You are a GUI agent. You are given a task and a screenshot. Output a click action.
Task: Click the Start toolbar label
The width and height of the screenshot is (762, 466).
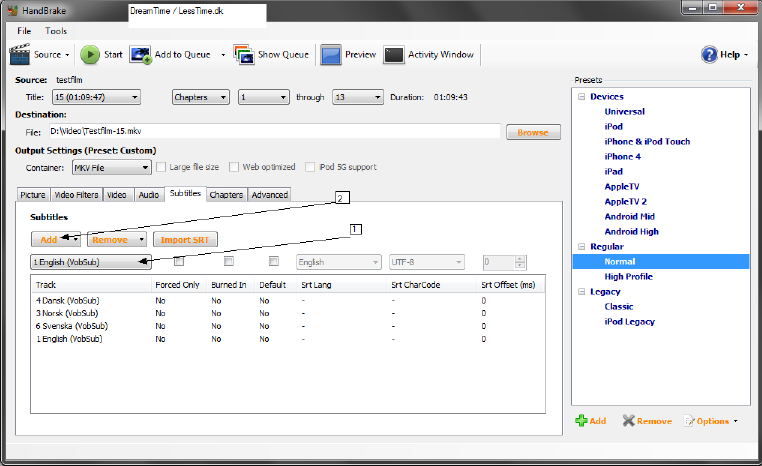pyautogui.click(x=113, y=54)
